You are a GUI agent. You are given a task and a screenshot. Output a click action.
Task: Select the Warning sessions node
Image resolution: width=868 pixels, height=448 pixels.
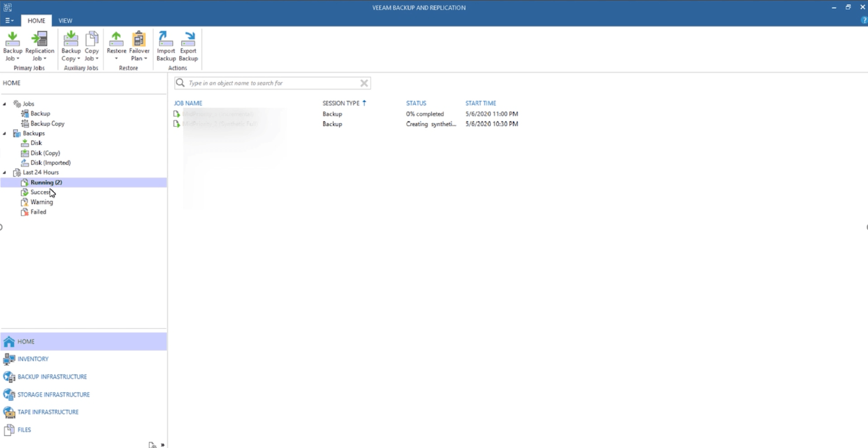pos(37,202)
